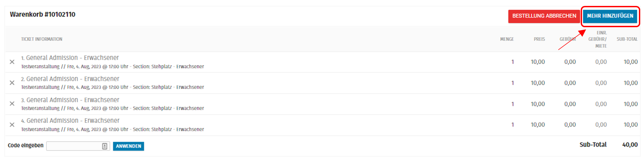This screenshot has height=162, width=644.
Task: Click the autofill icon in code field
Action: [105, 146]
